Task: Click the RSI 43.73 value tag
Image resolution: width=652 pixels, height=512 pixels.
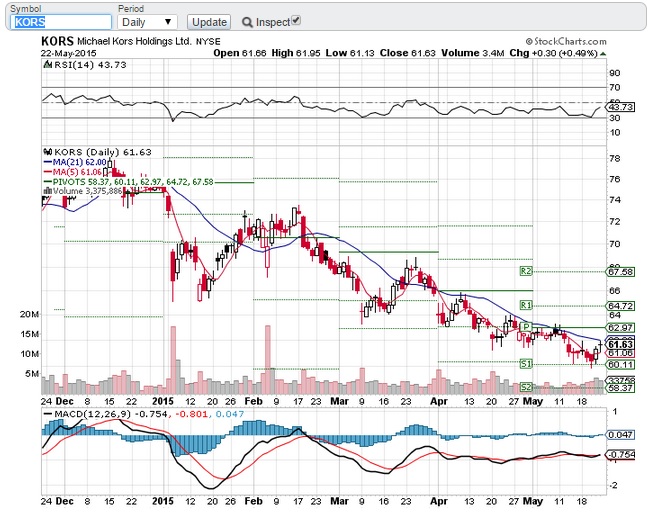Action: tap(620, 107)
